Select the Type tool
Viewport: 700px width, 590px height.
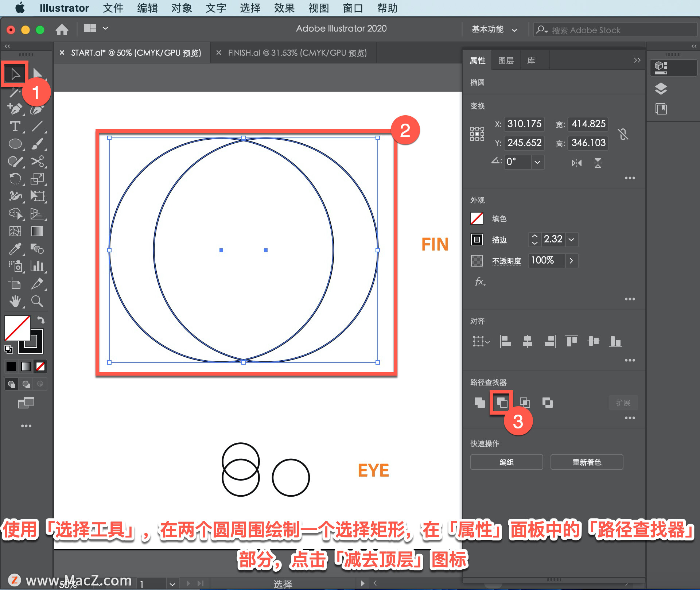(x=15, y=126)
